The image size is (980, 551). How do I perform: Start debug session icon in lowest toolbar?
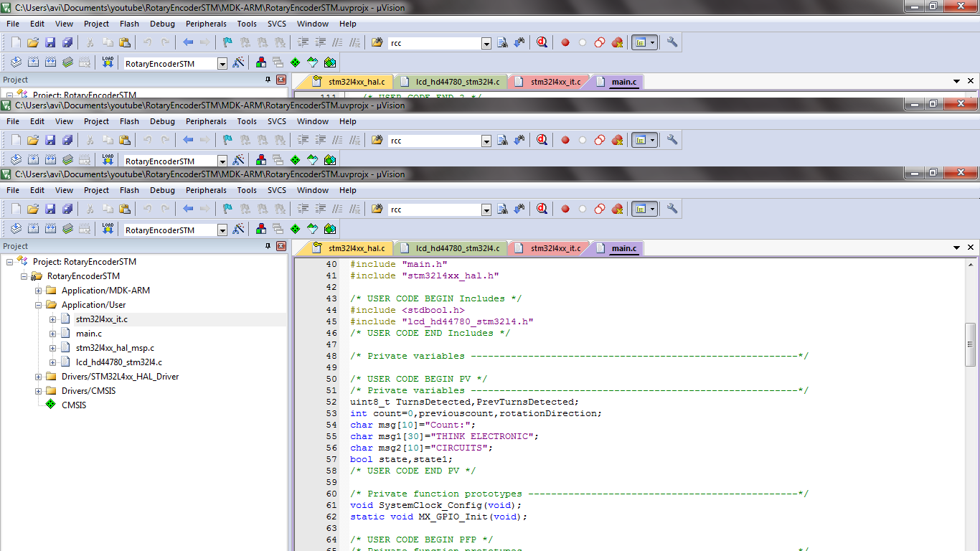pyautogui.click(x=542, y=209)
